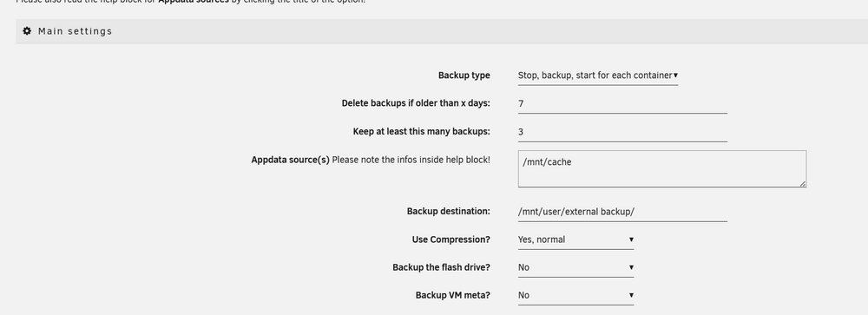
Task: Click the Delete backups if older label
Action: tap(416, 103)
